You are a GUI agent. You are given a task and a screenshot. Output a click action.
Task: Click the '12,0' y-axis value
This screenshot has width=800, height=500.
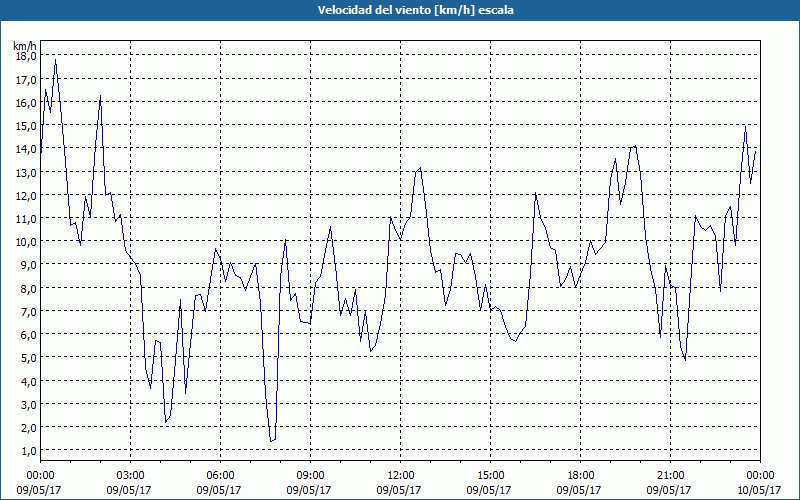coord(26,196)
